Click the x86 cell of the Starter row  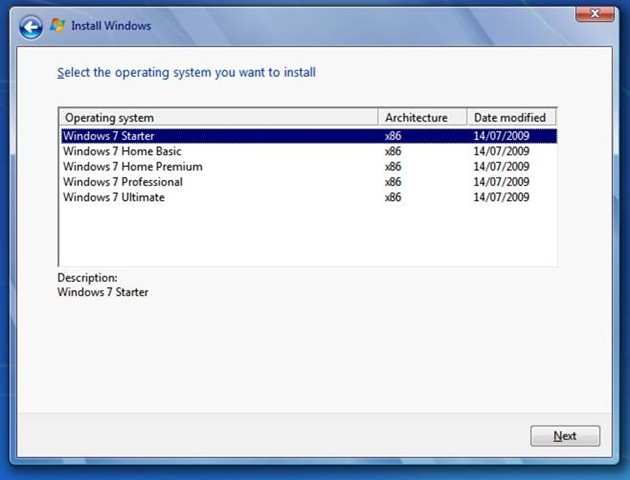click(x=393, y=136)
